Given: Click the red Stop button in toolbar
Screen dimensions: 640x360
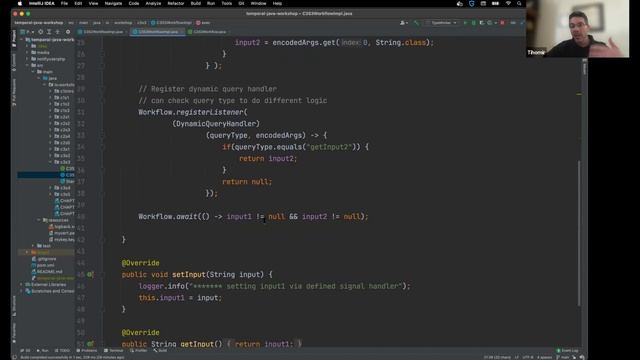Looking at the screenshot, I should [502, 23].
